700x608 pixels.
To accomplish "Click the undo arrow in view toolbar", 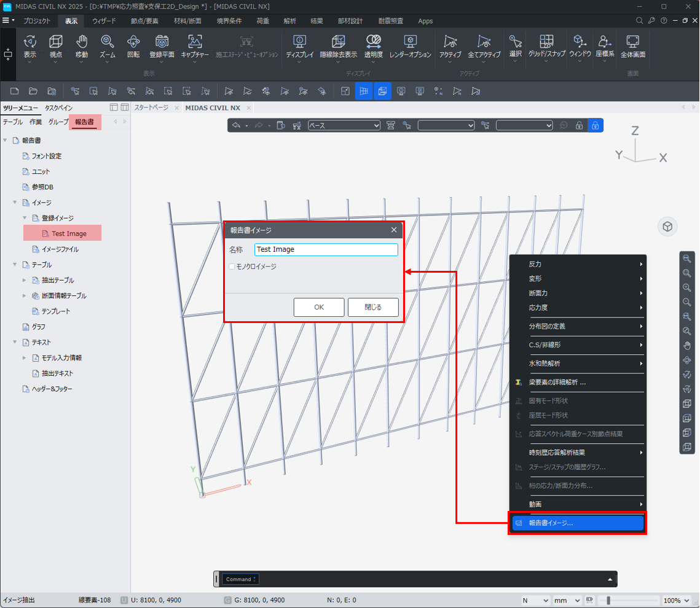I will coord(237,125).
